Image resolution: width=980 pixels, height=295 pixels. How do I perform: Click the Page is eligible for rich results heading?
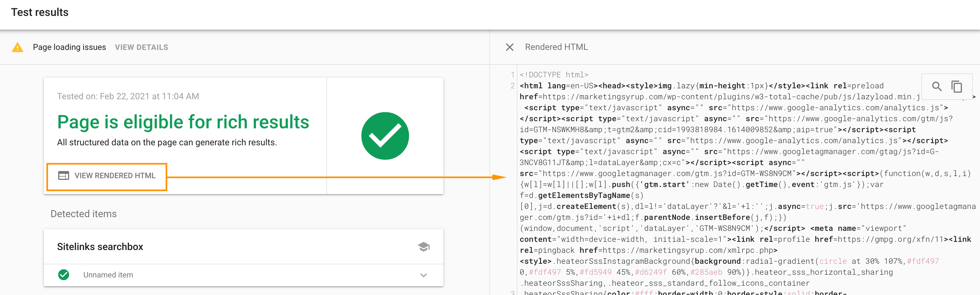(x=183, y=122)
